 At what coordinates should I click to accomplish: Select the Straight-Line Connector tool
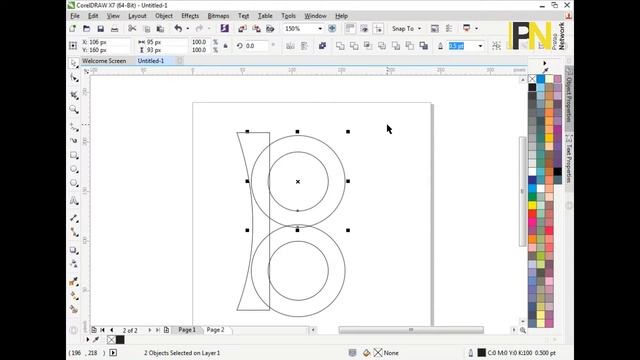click(x=74, y=232)
